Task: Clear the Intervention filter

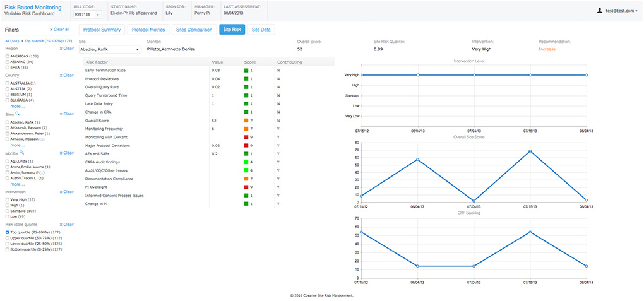Action: (x=66, y=192)
